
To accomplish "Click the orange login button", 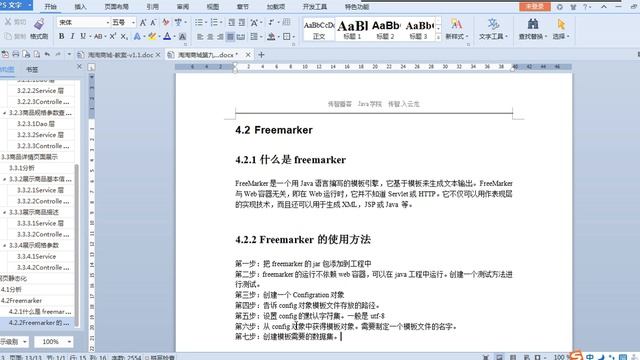I will (535, 7).
